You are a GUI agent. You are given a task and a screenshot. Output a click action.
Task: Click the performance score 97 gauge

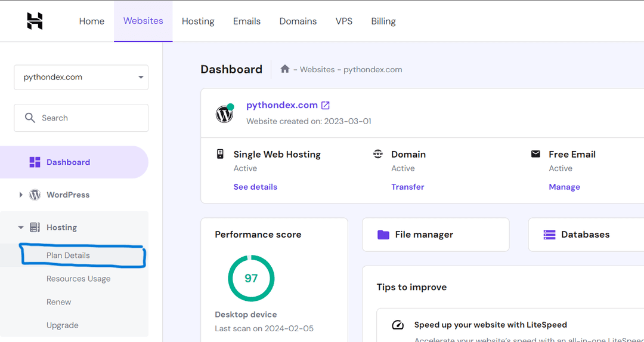[x=251, y=278]
